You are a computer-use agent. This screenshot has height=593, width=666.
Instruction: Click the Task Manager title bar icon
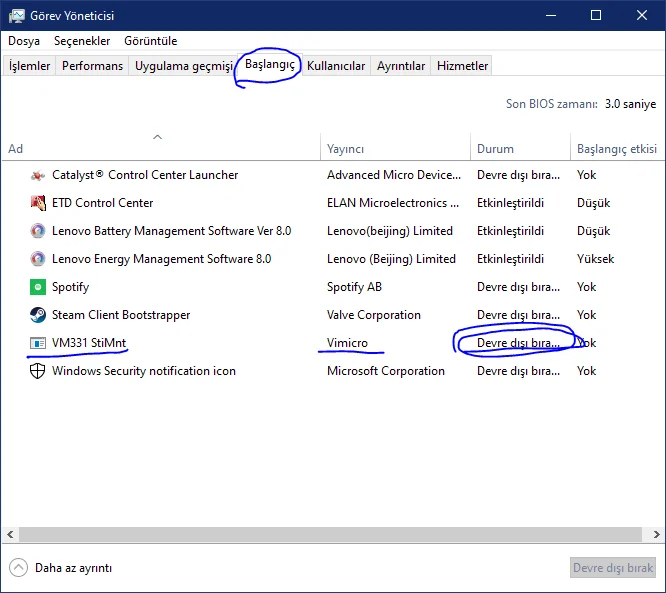(x=17, y=15)
